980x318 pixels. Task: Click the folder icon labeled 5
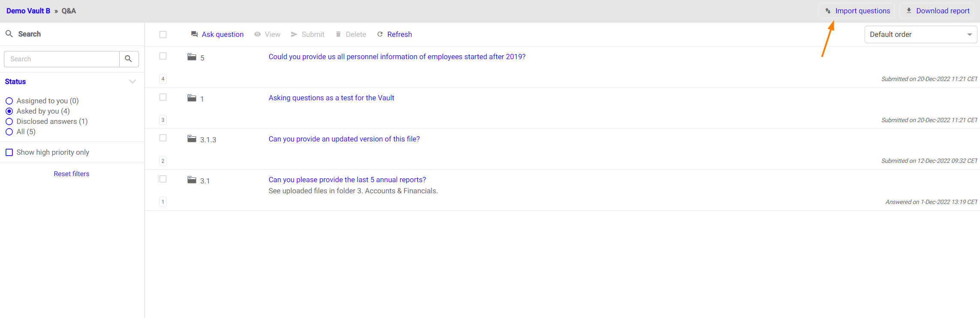click(192, 57)
